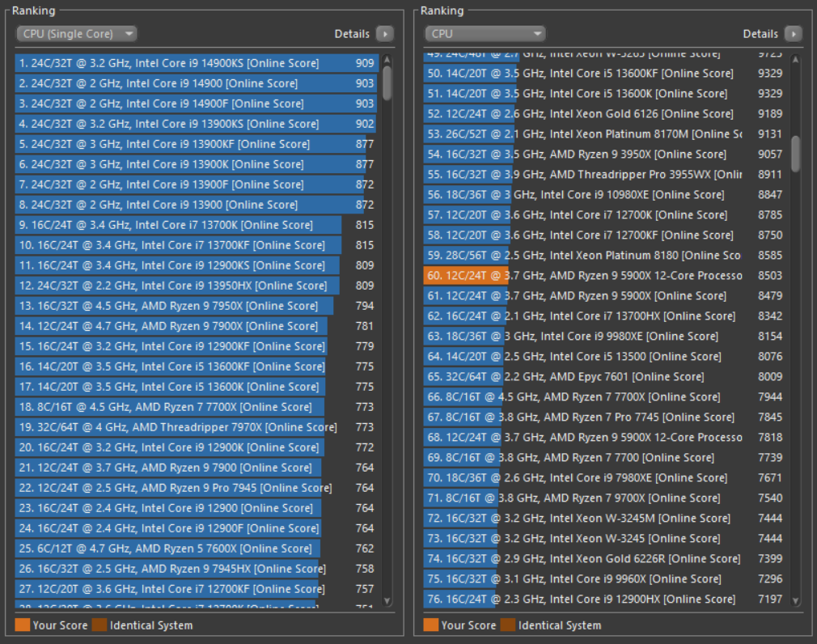Image resolution: width=817 pixels, height=644 pixels.
Task: Select row 67 AMD Ryzen 7 Pro 7745
Action: 605,417
